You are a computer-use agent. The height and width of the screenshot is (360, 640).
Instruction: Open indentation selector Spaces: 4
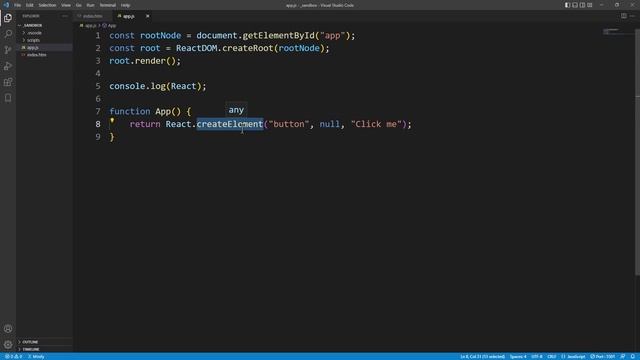pos(518,356)
